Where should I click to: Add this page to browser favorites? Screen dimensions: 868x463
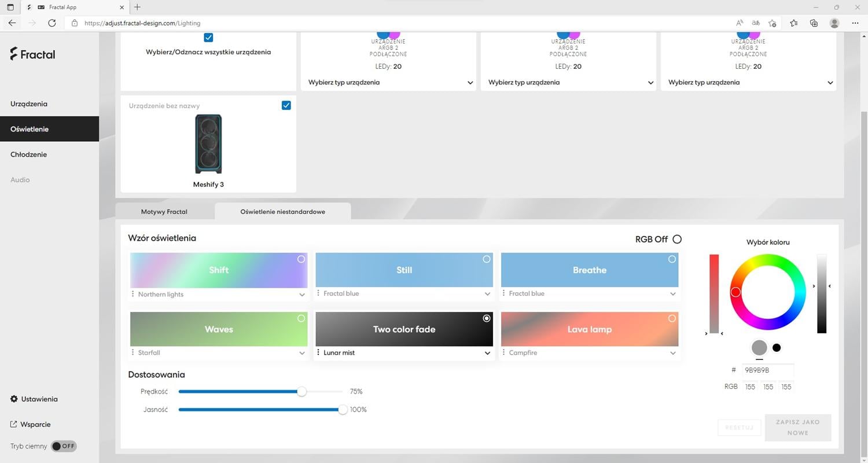coord(772,23)
